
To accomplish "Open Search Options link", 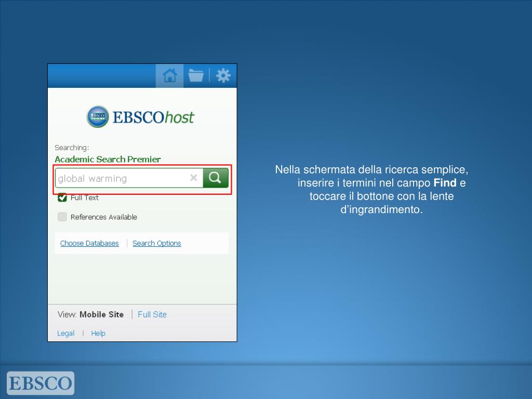I will 157,243.
